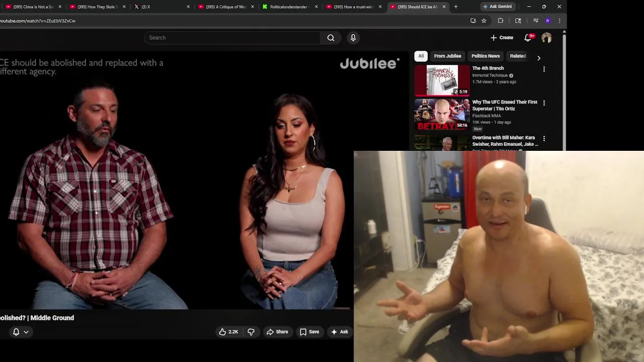Open the notifications bell
This screenshot has width=644, height=362.
pos(528,38)
